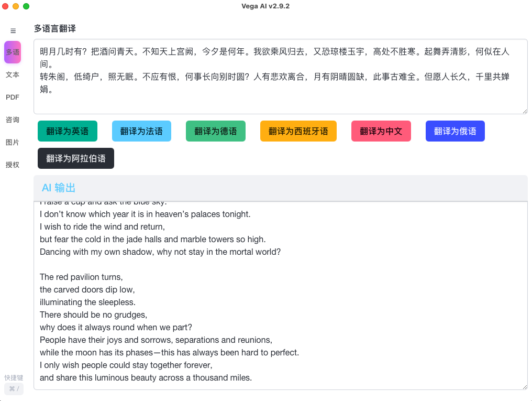Click the AI 输出 panel header
532x401 pixels.
[x=59, y=188]
